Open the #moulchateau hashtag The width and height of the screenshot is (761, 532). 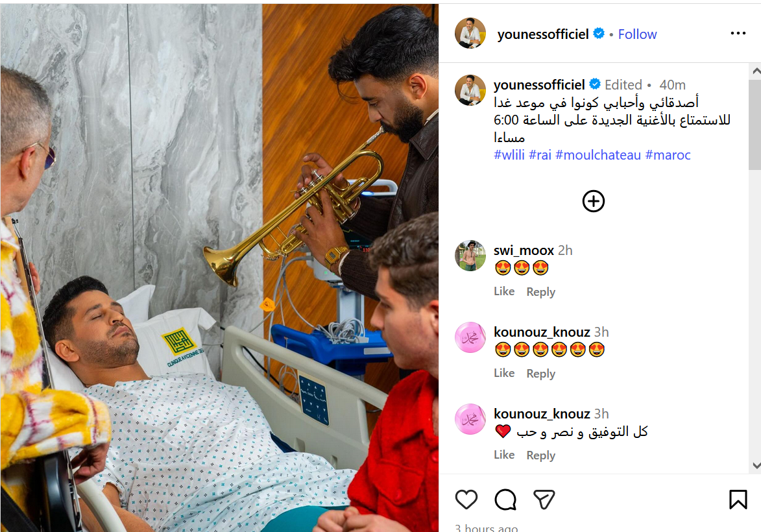pos(598,155)
